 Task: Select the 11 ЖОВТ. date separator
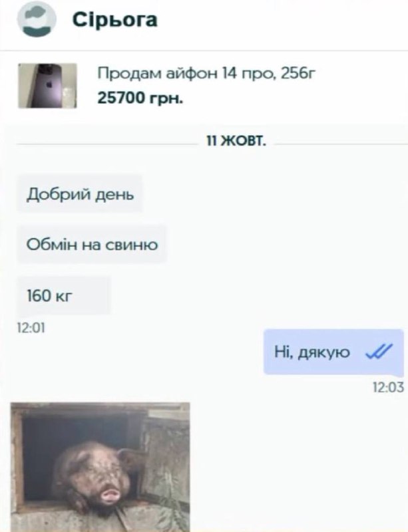(x=236, y=140)
